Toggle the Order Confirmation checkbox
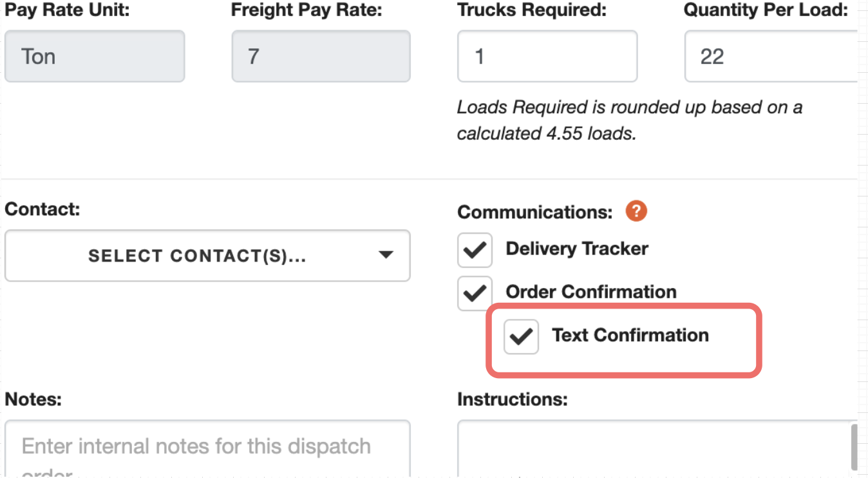The width and height of the screenshot is (868, 478). tap(475, 293)
